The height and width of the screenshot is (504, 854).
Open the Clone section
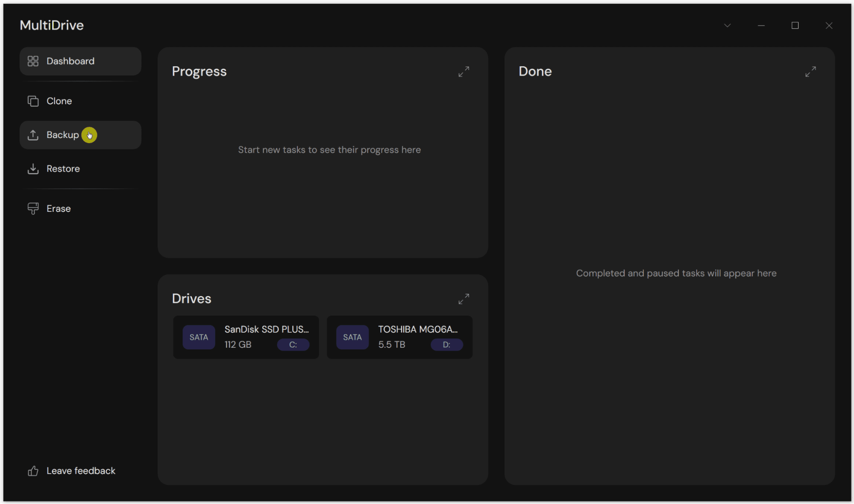click(x=59, y=101)
